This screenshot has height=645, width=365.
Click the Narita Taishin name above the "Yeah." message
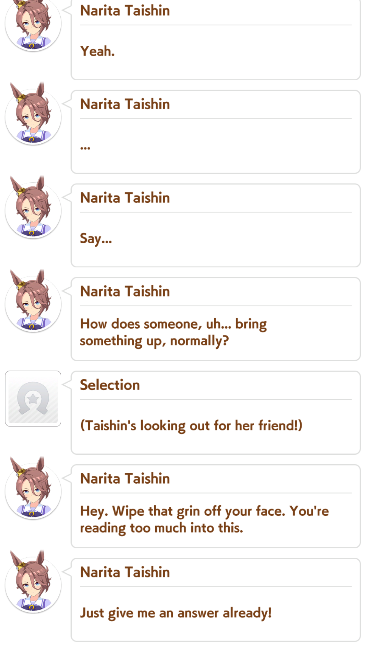click(x=125, y=11)
